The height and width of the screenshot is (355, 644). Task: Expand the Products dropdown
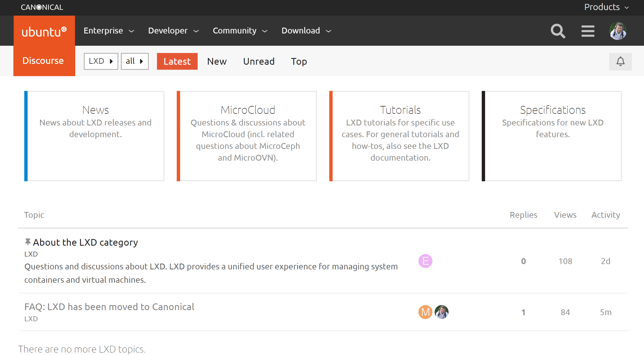pyautogui.click(x=606, y=7)
